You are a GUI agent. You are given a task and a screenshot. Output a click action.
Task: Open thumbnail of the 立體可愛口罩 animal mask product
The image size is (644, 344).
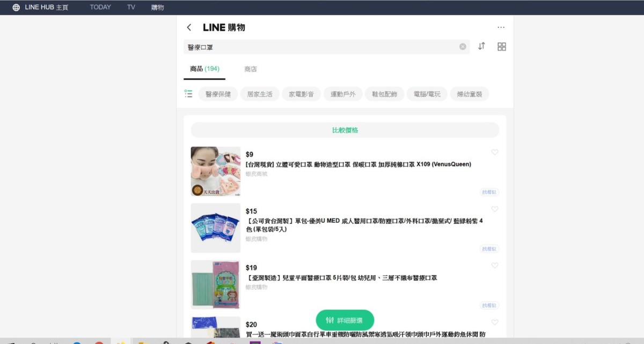pyautogui.click(x=216, y=171)
